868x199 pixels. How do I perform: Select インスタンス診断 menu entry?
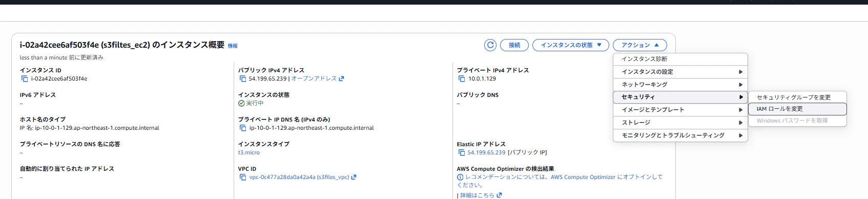click(x=680, y=59)
